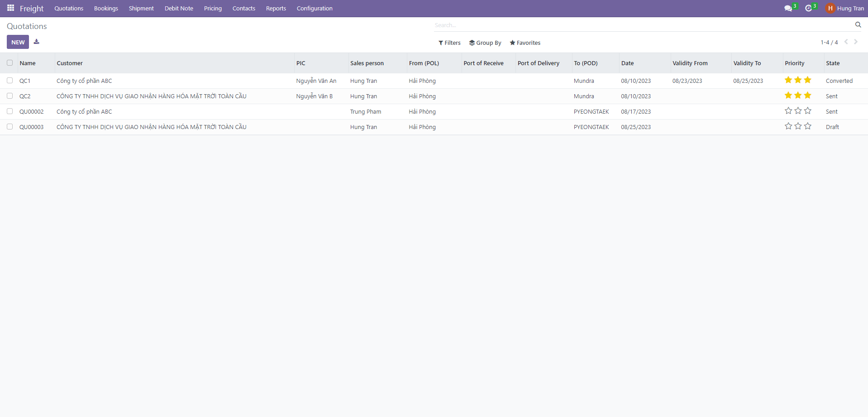Tick the checkbox for QC1 row

pos(10,81)
